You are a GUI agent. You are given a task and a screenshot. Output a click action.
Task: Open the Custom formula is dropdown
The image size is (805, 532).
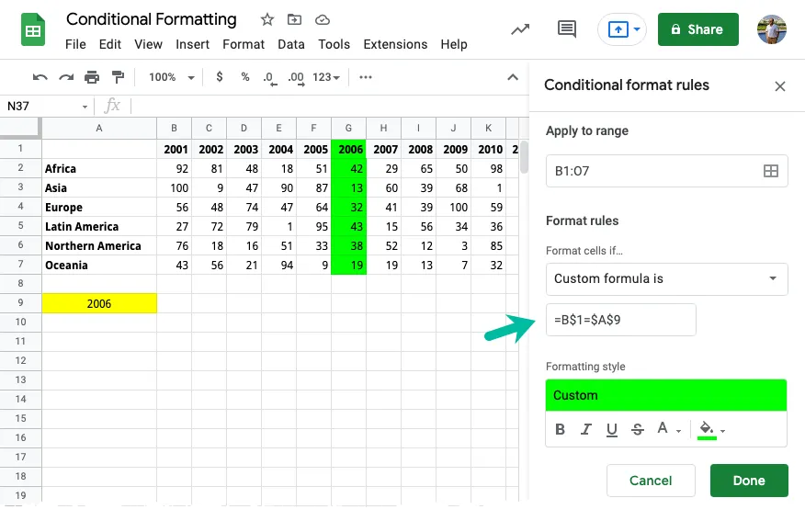(666, 278)
